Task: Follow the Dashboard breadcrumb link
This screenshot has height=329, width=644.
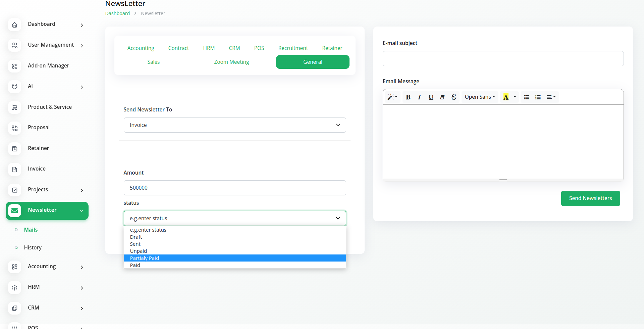Action: click(117, 13)
